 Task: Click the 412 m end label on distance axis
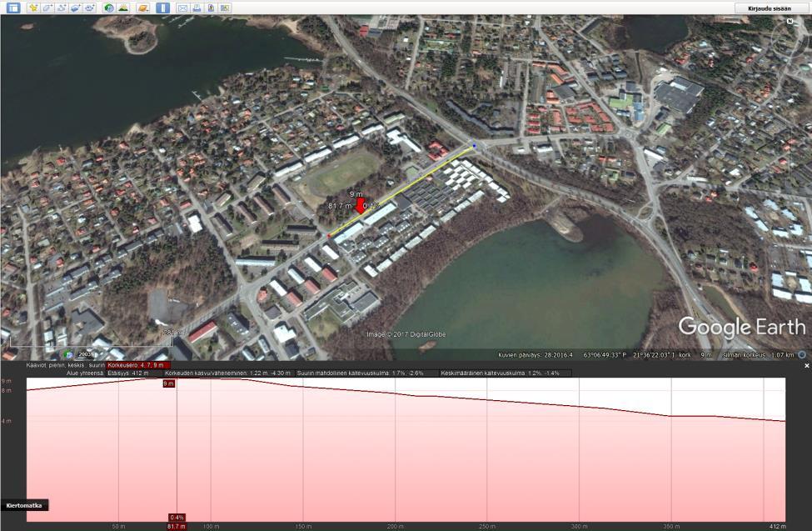point(777,526)
